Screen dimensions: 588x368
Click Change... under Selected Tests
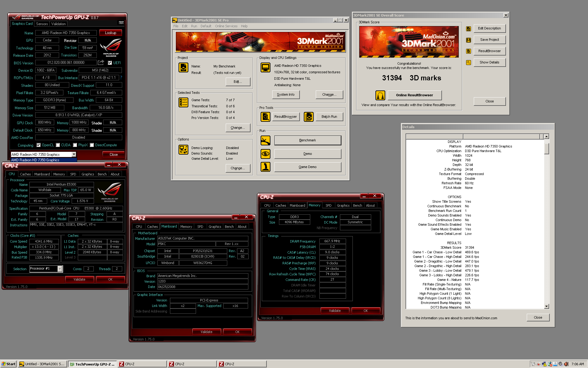point(238,128)
